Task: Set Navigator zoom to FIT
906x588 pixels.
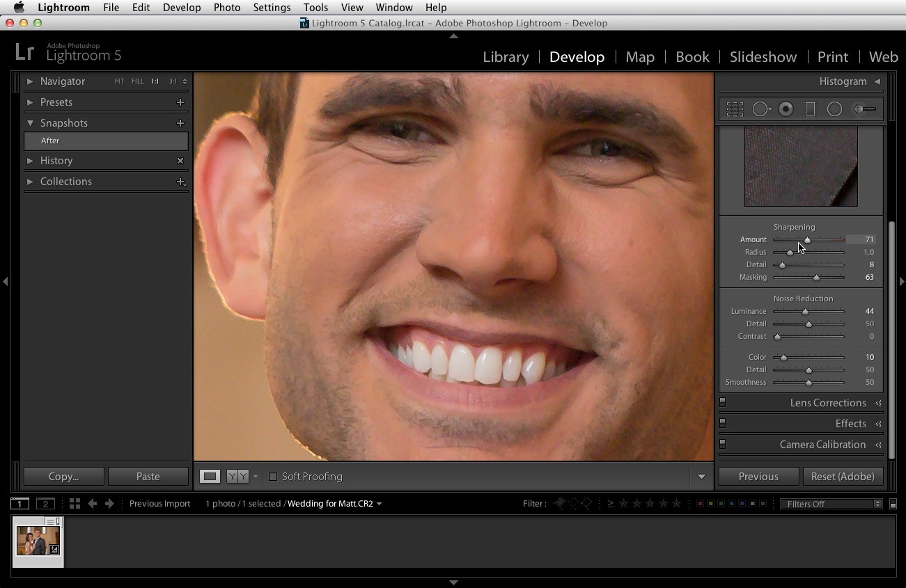Action: click(x=120, y=81)
